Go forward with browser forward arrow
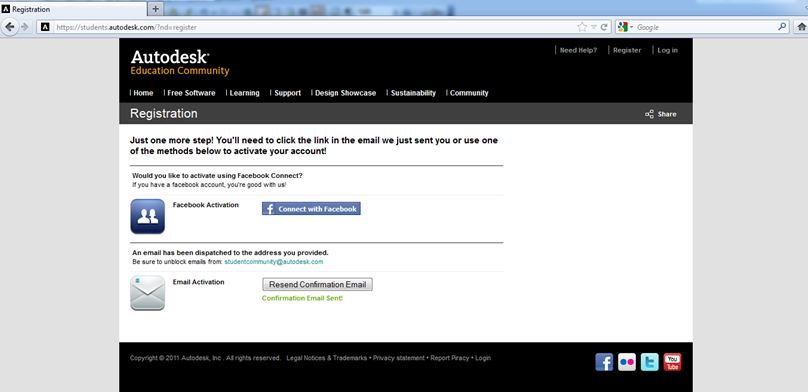 (24, 27)
